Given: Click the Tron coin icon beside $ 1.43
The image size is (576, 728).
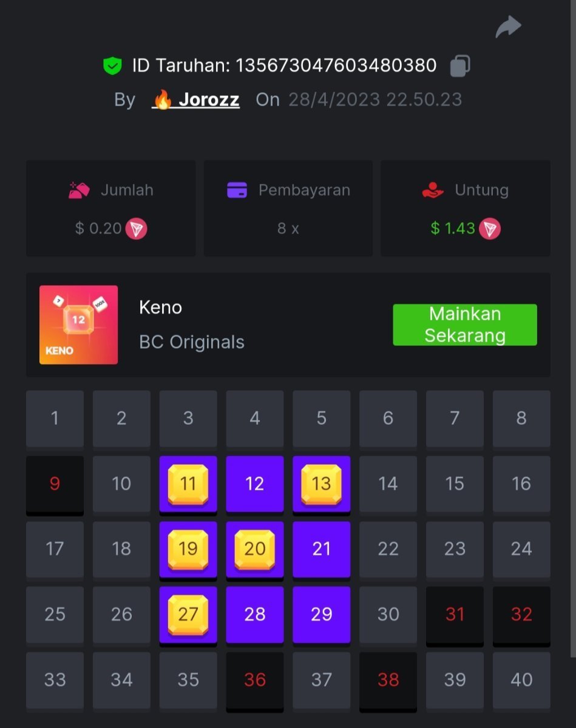Looking at the screenshot, I should (x=490, y=229).
